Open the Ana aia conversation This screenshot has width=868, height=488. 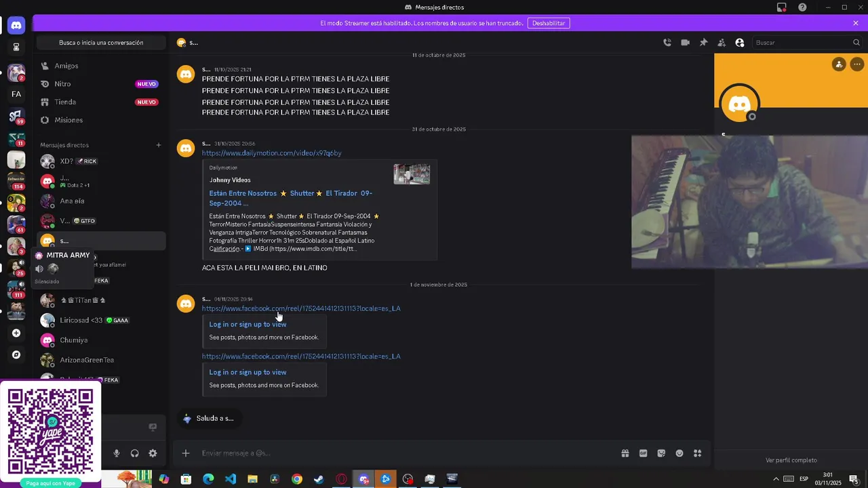click(x=101, y=201)
